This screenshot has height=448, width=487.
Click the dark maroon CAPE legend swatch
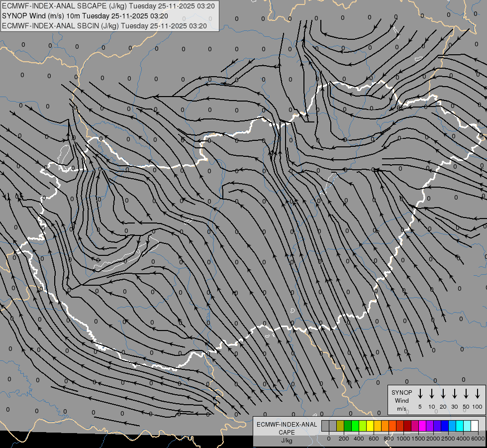(x=407, y=426)
